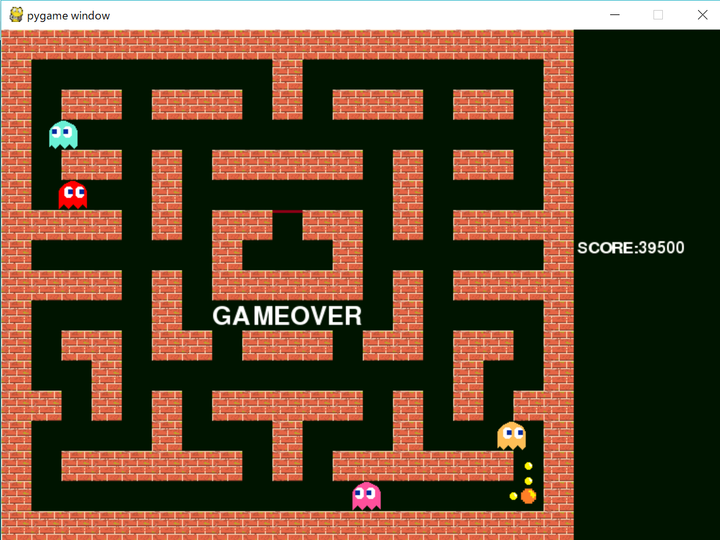Click the yellow pellet left of Pac-Man
This screenshot has height=540, width=720.
(513, 496)
